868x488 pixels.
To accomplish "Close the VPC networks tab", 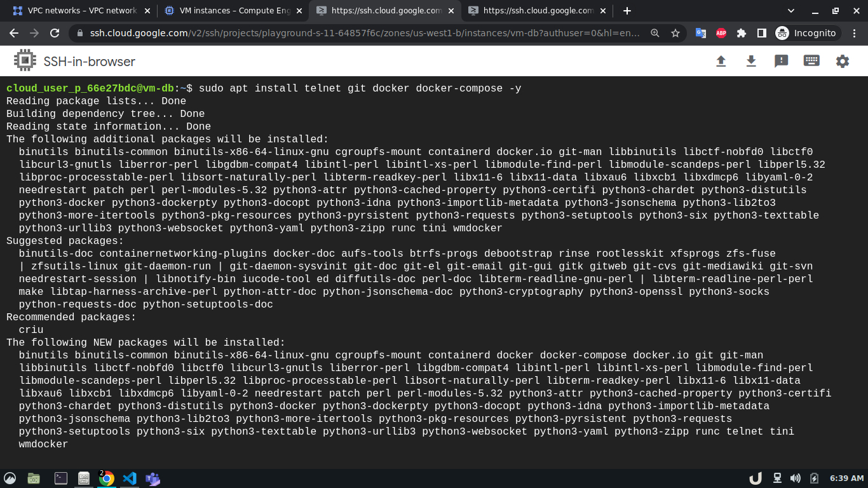I will click(x=147, y=11).
